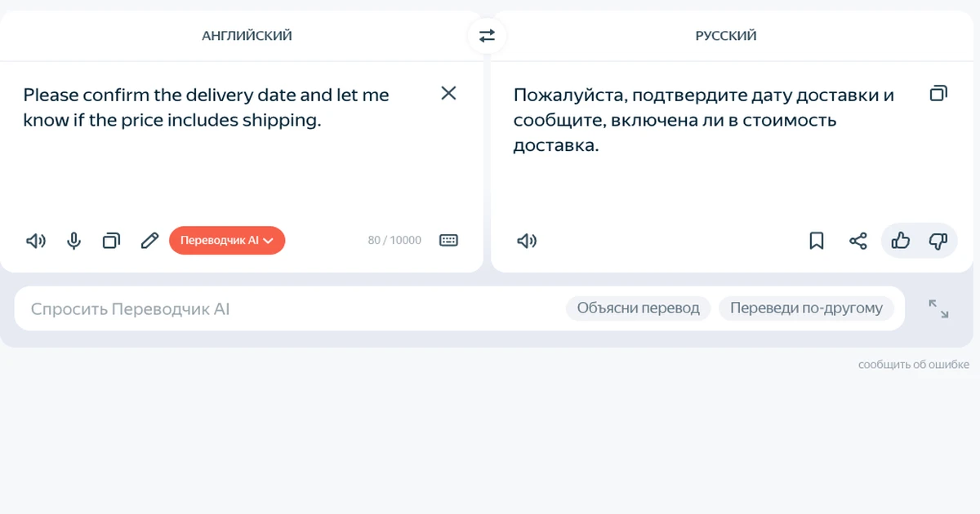Show the on-screen keyboard
The image size is (980, 514).
(x=448, y=241)
